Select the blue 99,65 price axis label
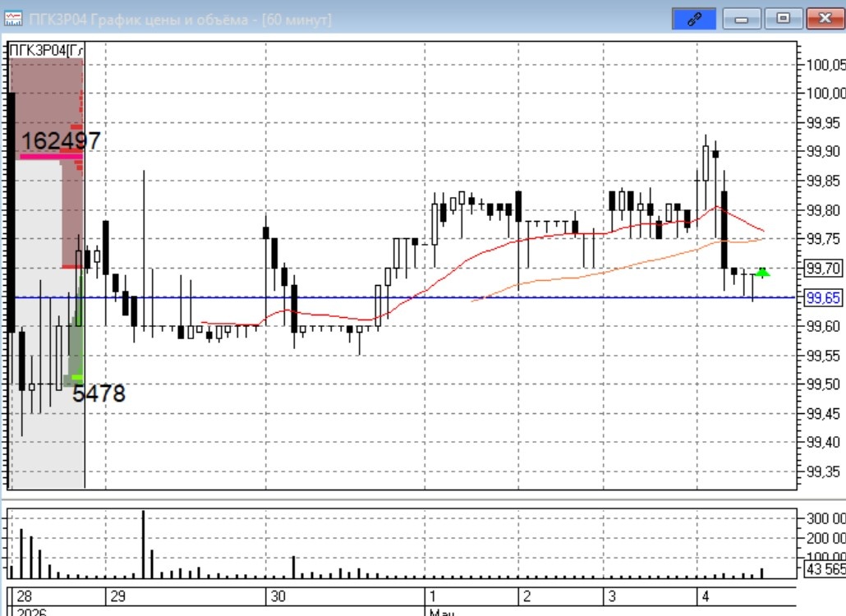 pos(823,298)
